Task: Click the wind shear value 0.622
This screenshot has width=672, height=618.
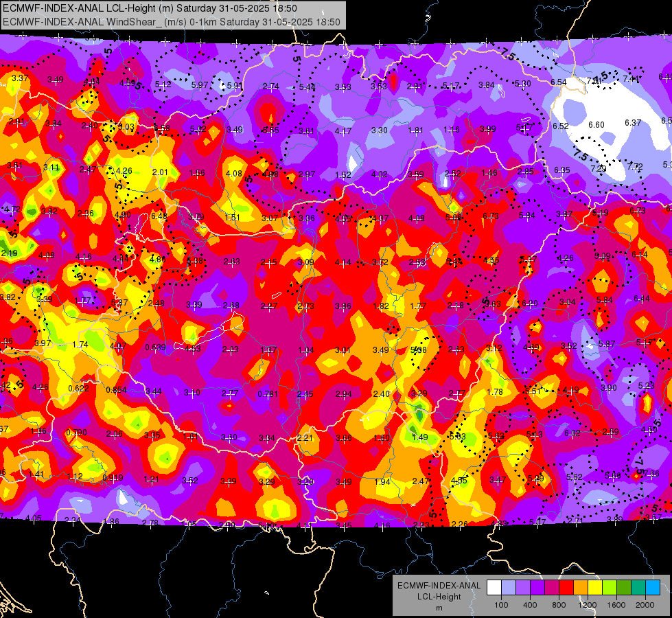Action: click(78, 389)
